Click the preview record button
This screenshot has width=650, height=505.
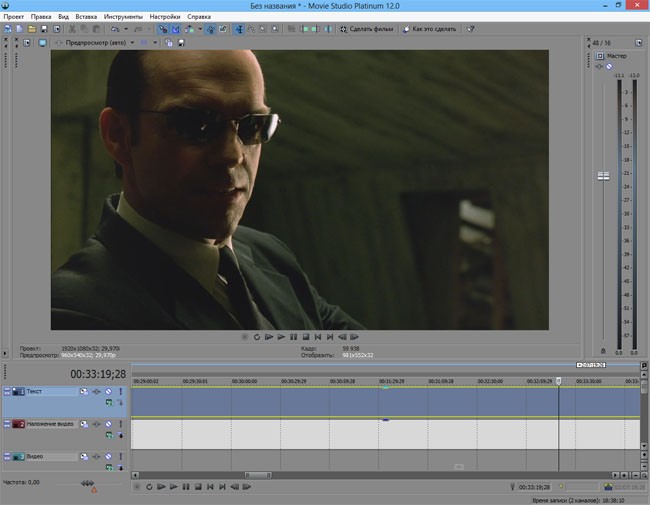[245, 337]
